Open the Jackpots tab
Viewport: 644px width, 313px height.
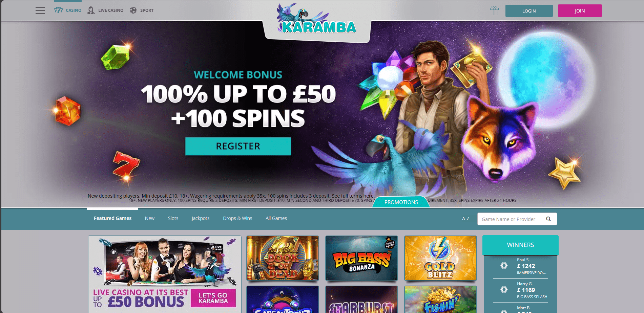click(201, 218)
